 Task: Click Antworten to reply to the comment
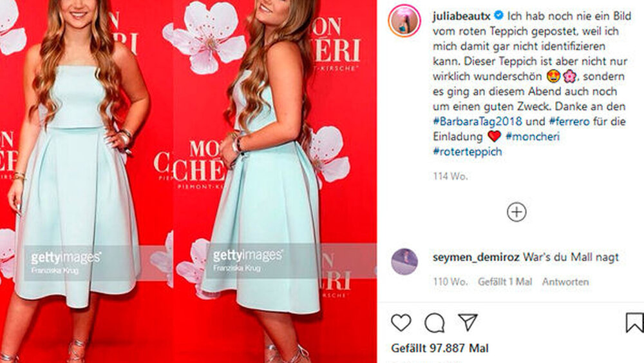tap(565, 282)
